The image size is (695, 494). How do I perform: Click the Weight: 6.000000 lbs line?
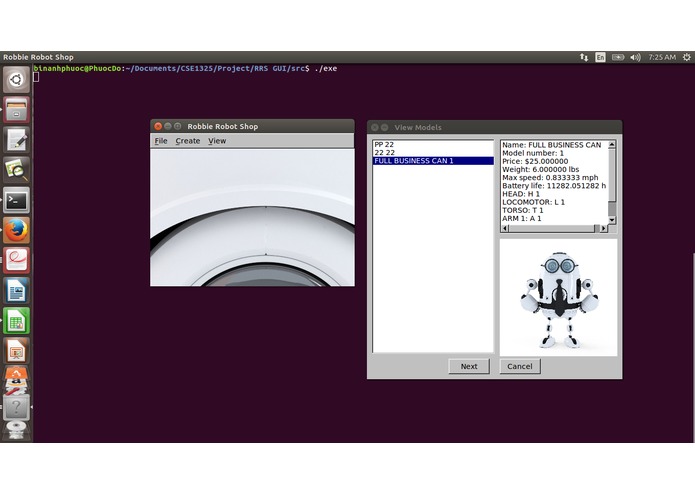tap(540, 169)
